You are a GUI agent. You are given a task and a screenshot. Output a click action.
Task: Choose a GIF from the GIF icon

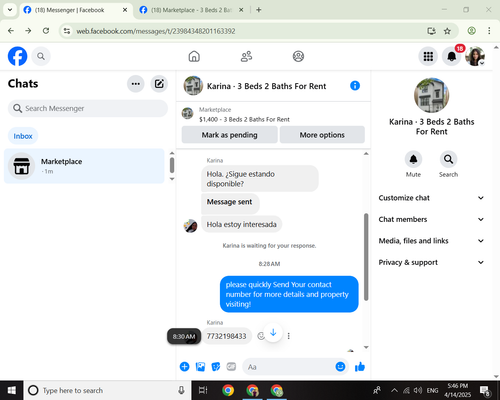pyautogui.click(x=231, y=367)
